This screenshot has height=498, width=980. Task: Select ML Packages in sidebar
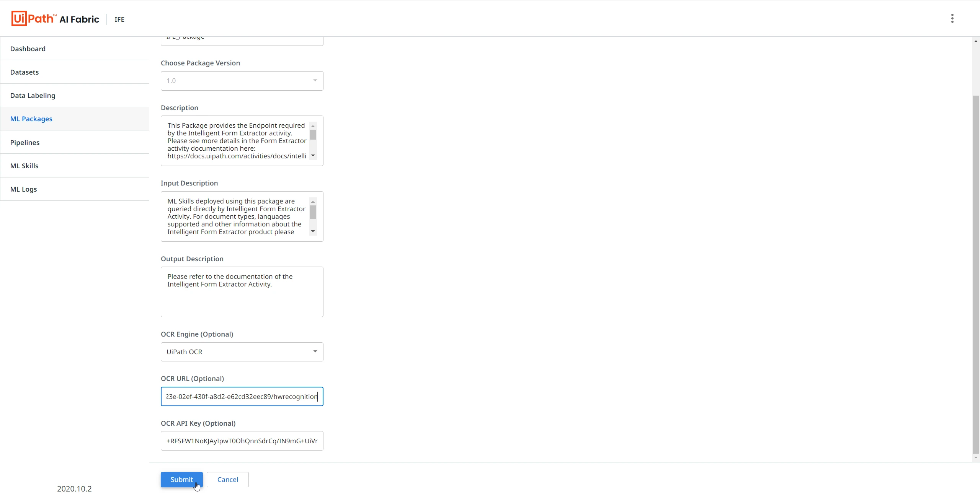75,119
